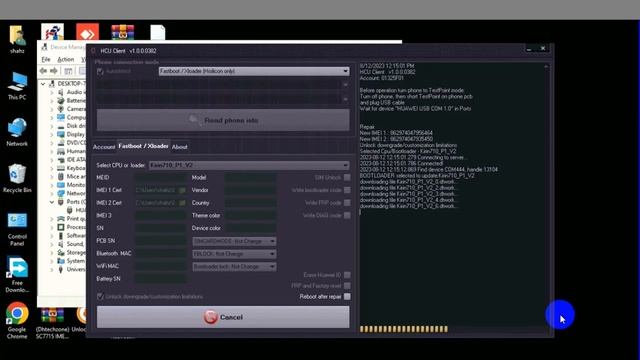Select the Keyboards category icon
640x360 pixels.
[x=61, y=168]
